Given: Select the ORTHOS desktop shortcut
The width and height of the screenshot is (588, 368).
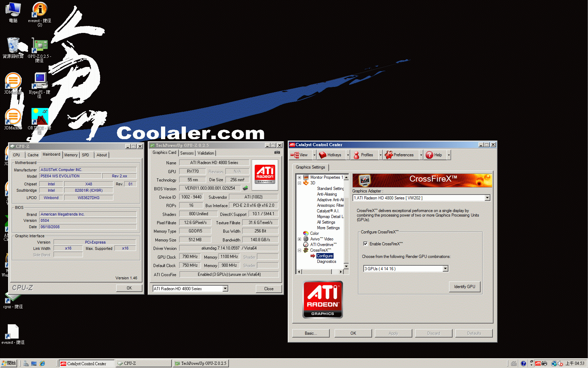Looking at the screenshot, I should pyautogui.click(x=40, y=121).
